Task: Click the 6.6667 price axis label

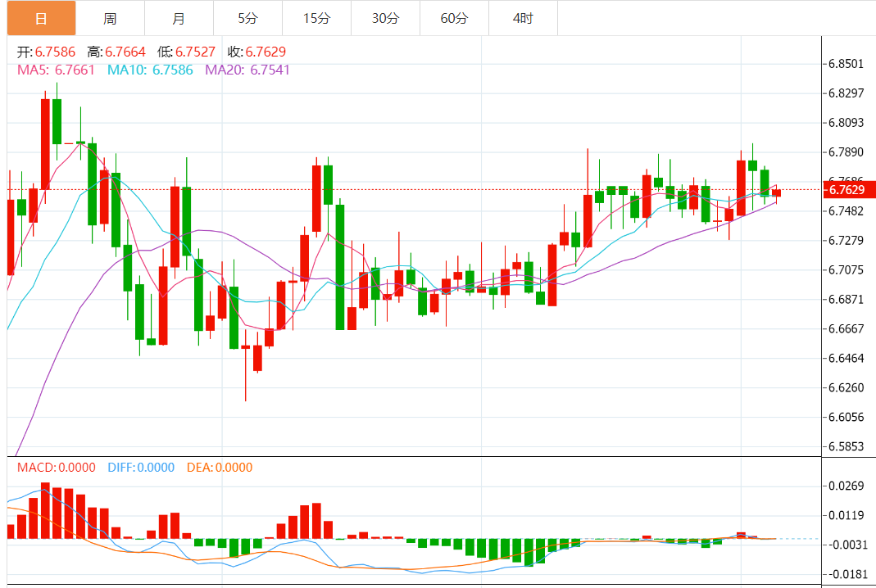Action: (846, 328)
